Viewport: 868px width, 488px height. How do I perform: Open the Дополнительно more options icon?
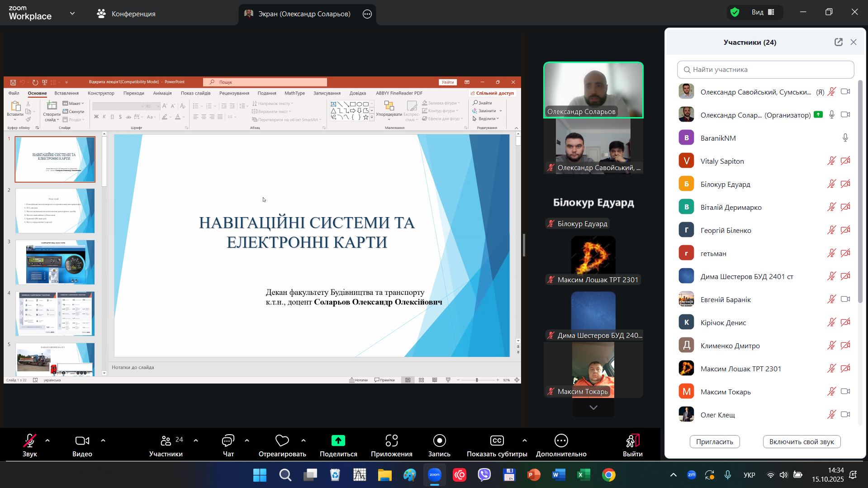(561, 441)
